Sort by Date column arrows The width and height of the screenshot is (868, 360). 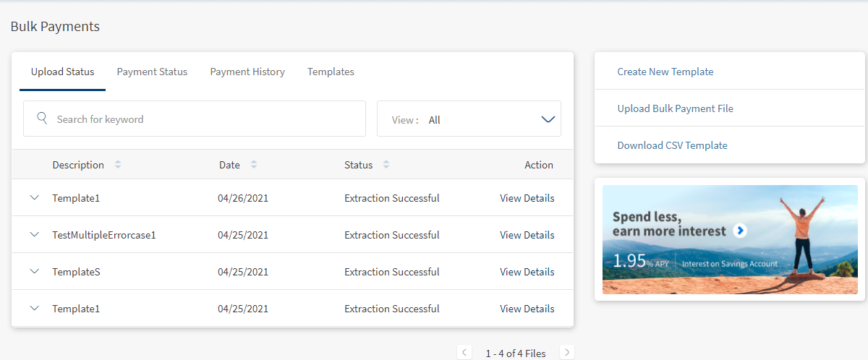point(253,165)
